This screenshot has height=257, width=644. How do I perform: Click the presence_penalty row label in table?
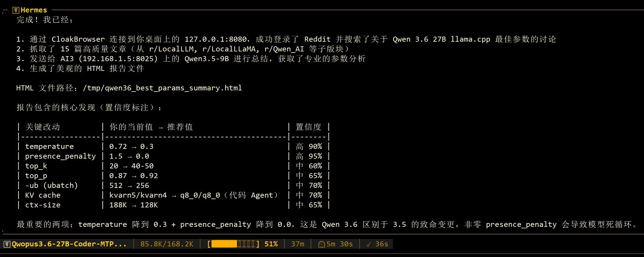point(61,156)
